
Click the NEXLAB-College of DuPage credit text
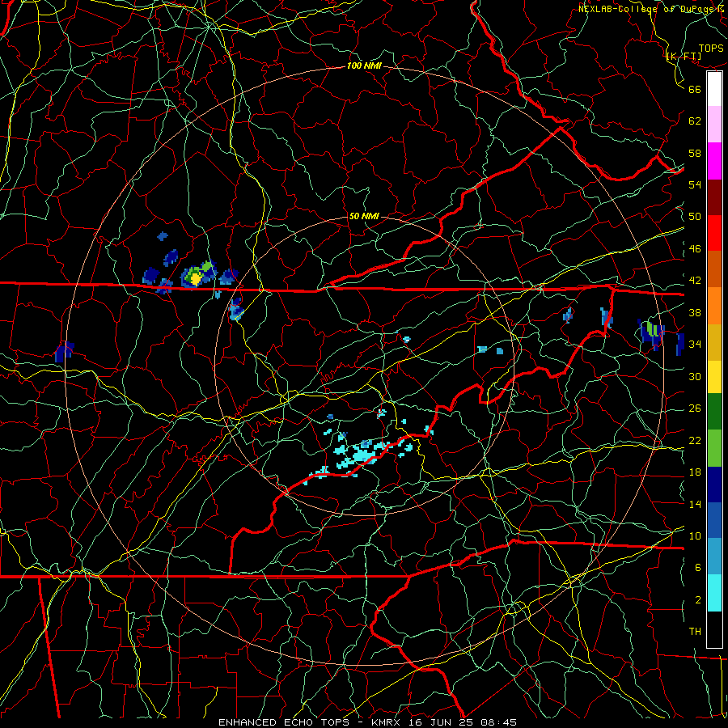[652, 8]
